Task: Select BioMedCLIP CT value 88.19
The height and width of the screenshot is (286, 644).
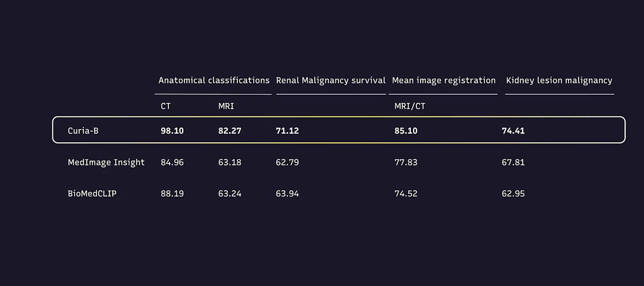Action: click(x=172, y=193)
